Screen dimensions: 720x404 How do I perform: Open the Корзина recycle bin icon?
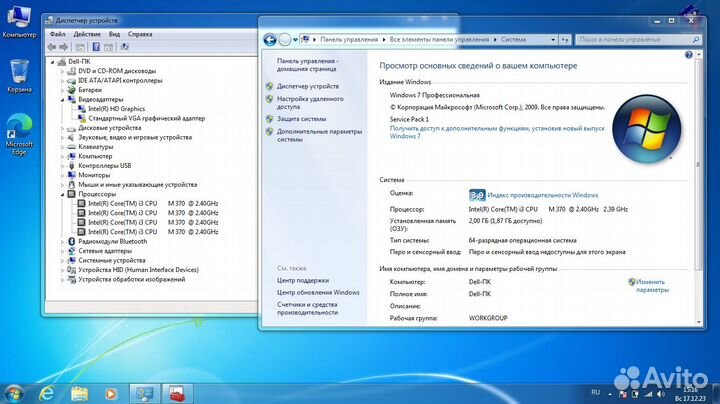19,76
